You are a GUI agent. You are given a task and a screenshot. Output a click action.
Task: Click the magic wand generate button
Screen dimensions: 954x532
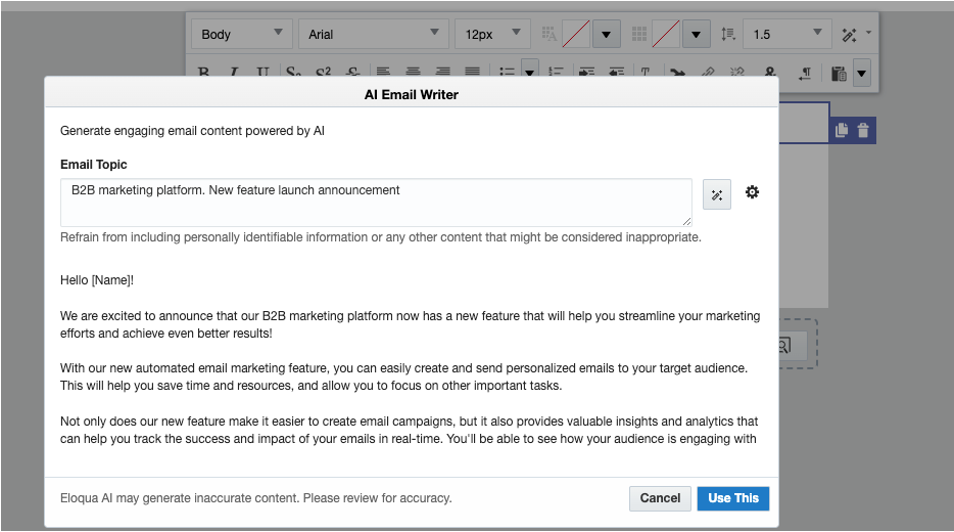tap(717, 195)
